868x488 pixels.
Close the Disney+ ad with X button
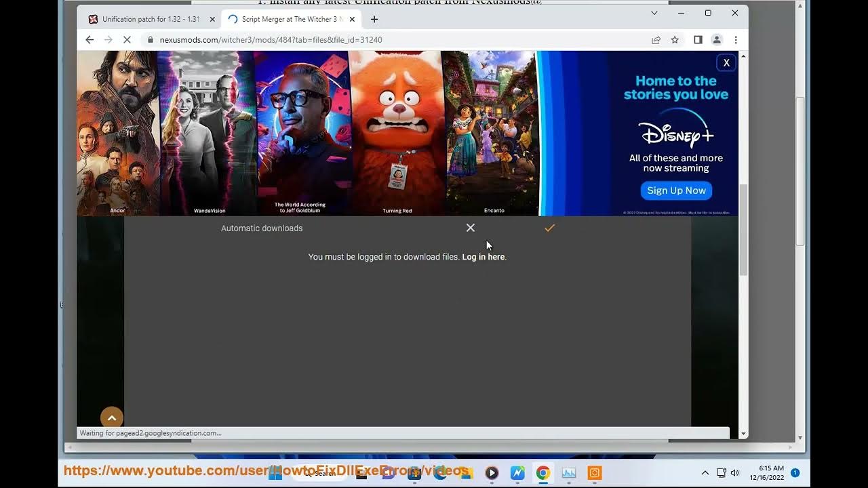(726, 62)
